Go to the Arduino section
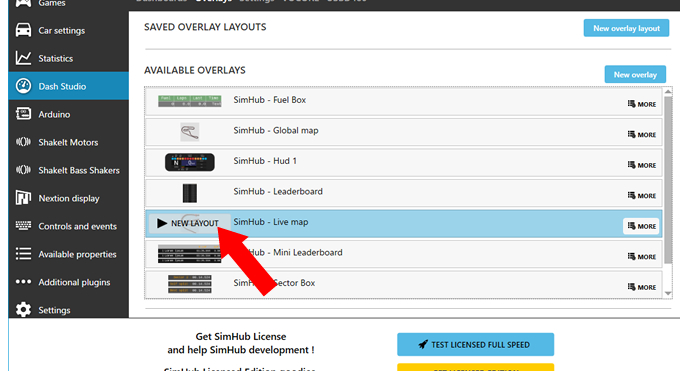The width and height of the screenshot is (680, 371). tap(69, 114)
